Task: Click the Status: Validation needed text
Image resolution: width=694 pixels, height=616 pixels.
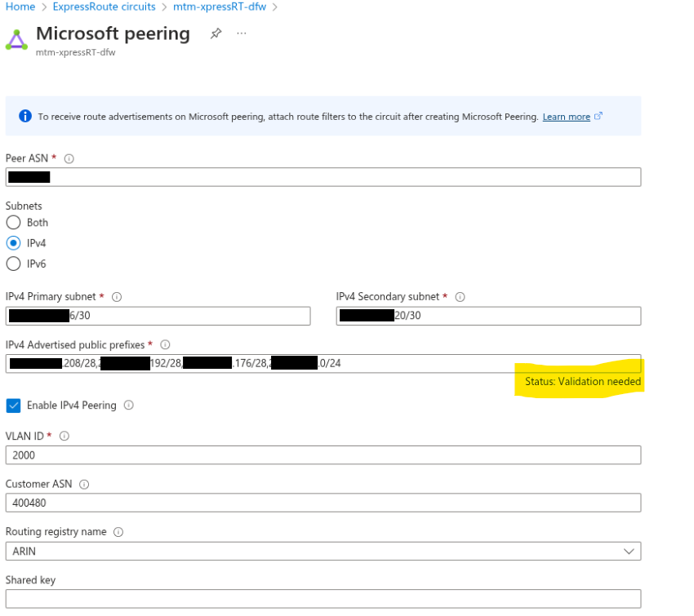Action: 582,381
